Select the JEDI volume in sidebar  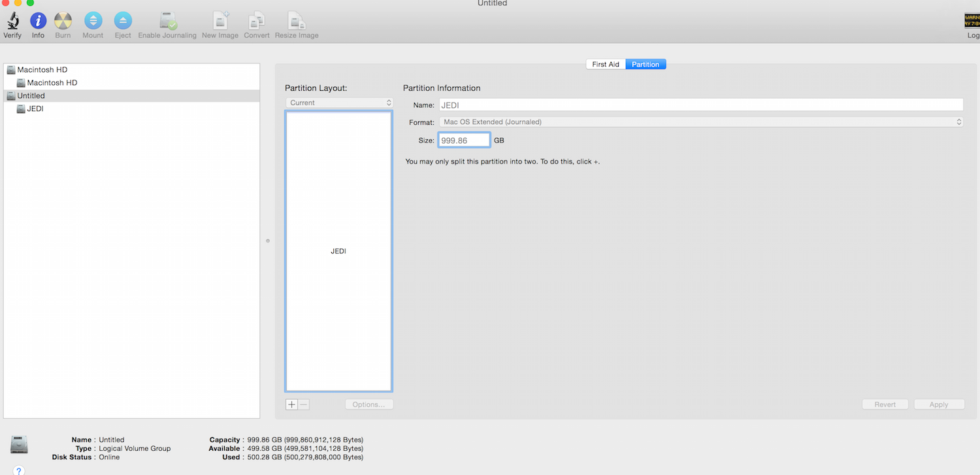pos(131,109)
